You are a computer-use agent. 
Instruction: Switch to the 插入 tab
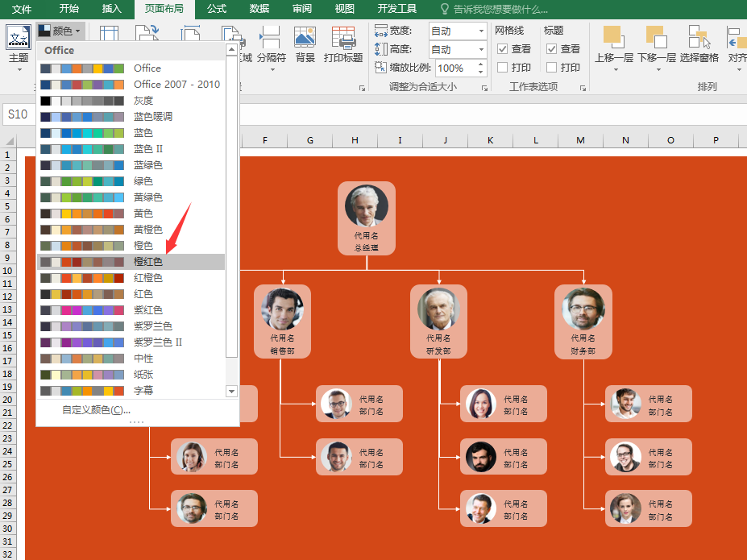click(111, 9)
